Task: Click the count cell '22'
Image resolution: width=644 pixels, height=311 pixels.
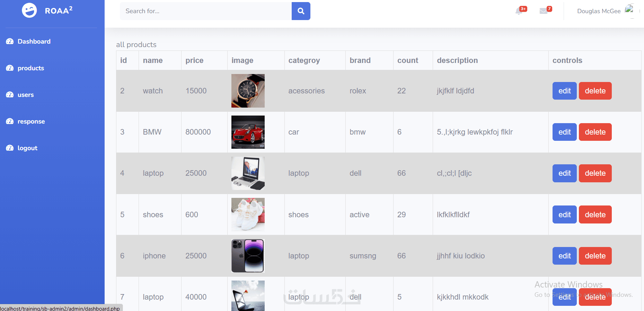Action: (402, 91)
